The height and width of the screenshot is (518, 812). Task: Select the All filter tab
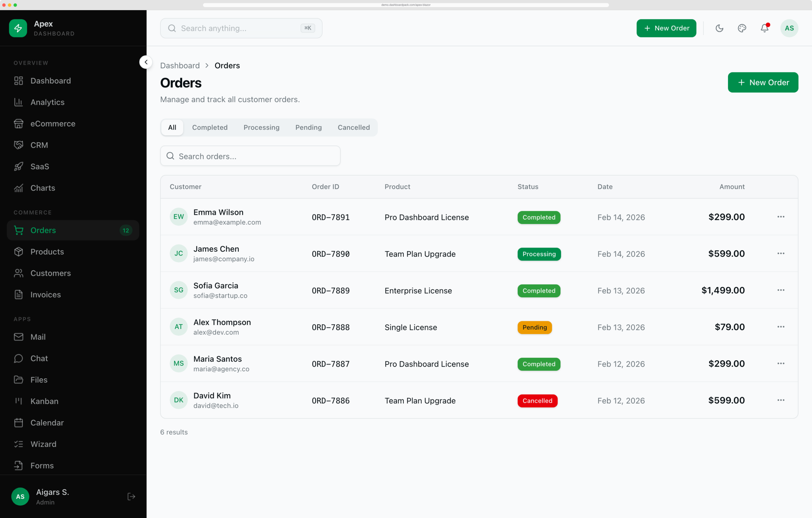coord(172,127)
